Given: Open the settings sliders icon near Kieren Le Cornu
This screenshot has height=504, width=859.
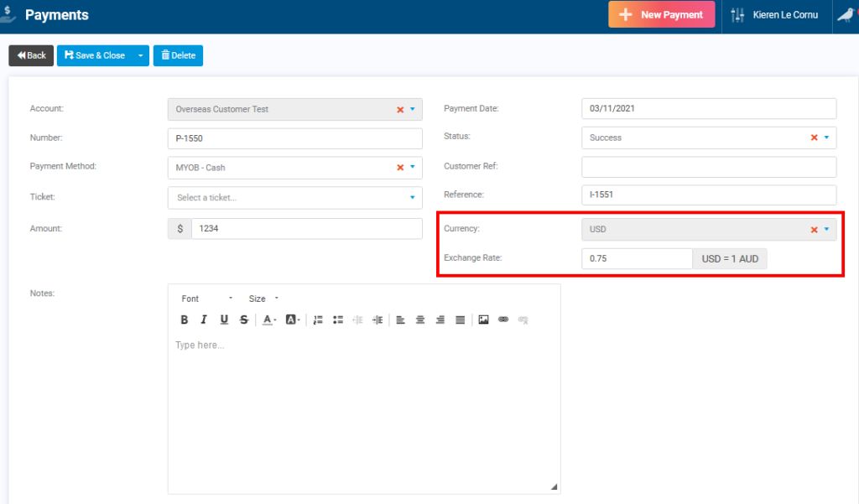Looking at the screenshot, I should coord(737,15).
